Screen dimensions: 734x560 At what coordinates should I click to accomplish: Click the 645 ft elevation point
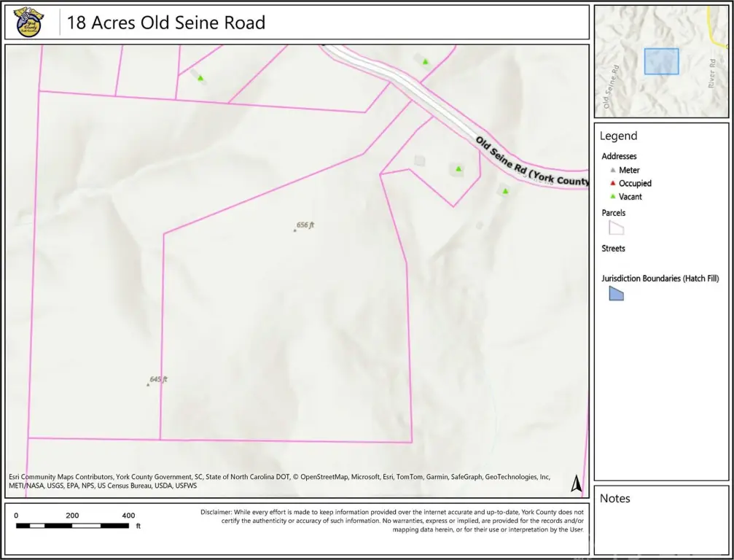click(148, 384)
